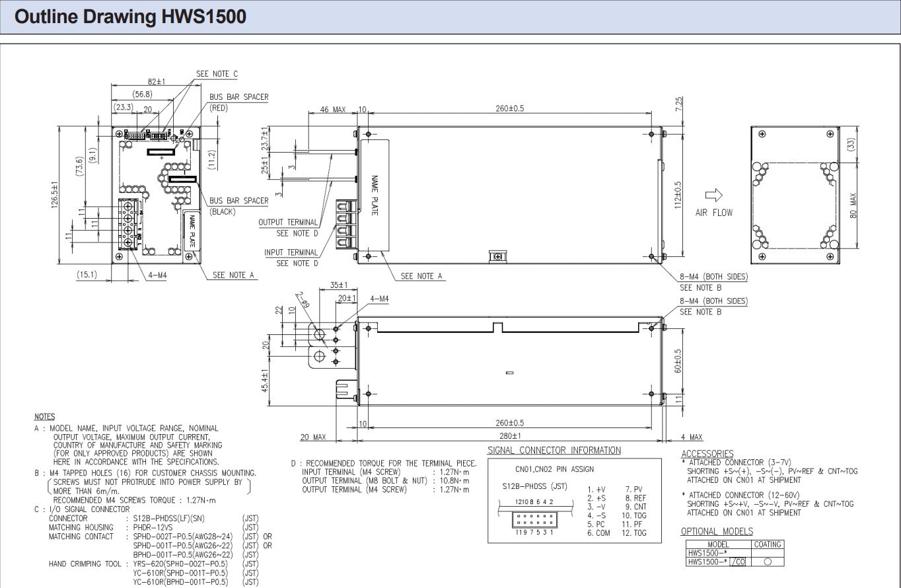Screen dimensions: 901x588
Task: Click the air flow direction arrow symbol
Action: [x=713, y=196]
